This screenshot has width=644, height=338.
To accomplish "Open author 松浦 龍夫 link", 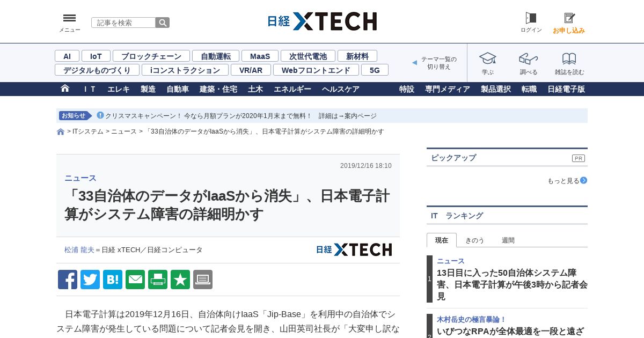I will tap(79, 250).
